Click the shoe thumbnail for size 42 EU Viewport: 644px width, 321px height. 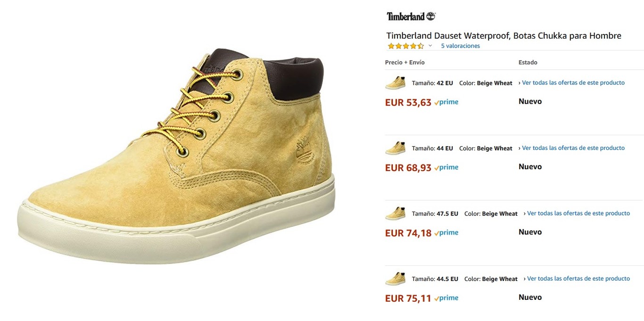(x=395, y=82)
